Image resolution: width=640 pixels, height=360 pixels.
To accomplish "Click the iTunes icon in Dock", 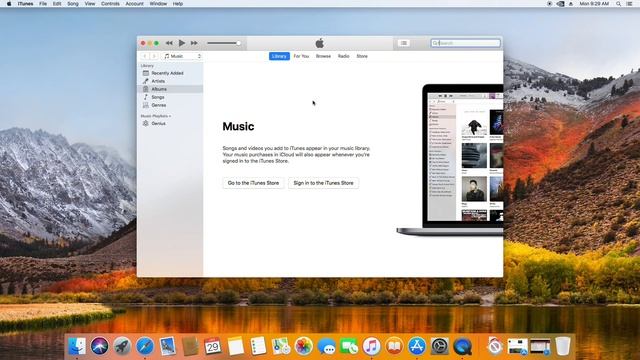I will click(371, 347).
